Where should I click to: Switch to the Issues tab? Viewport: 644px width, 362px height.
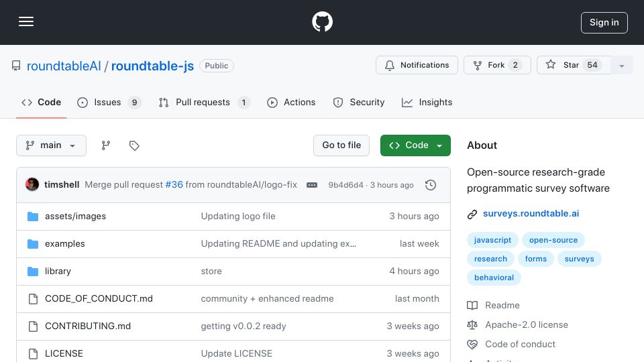point(109,102)
